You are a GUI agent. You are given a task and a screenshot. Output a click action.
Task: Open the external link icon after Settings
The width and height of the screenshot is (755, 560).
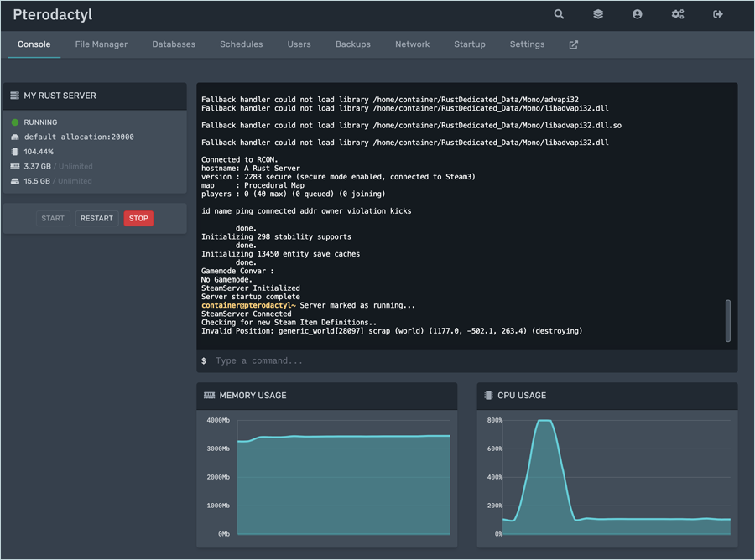(x=574, y=44)
